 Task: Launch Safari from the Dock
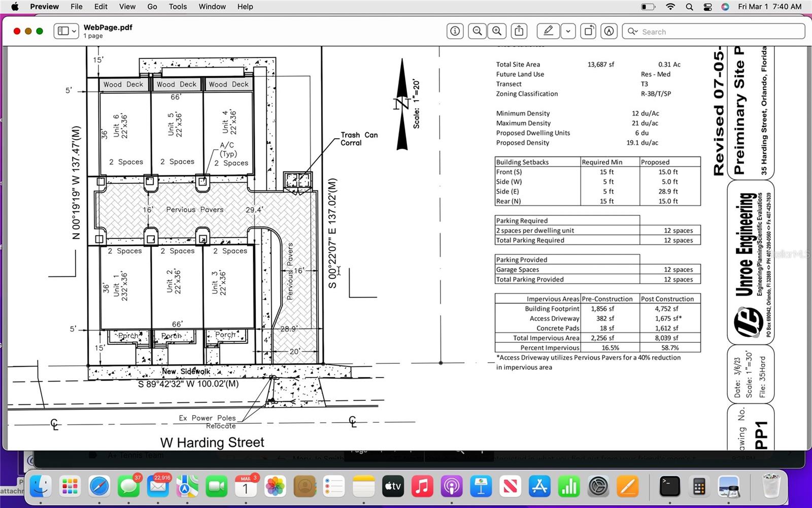99,487
